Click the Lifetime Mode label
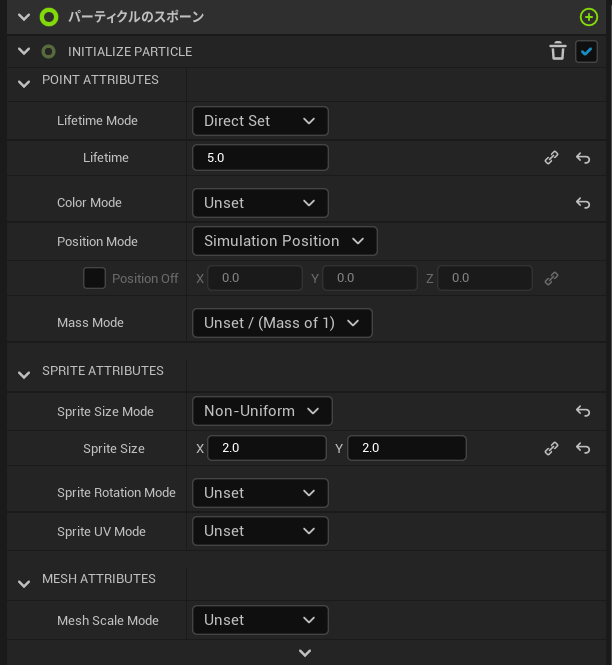This screenshot has width=612, height=665. pos(97,121)
